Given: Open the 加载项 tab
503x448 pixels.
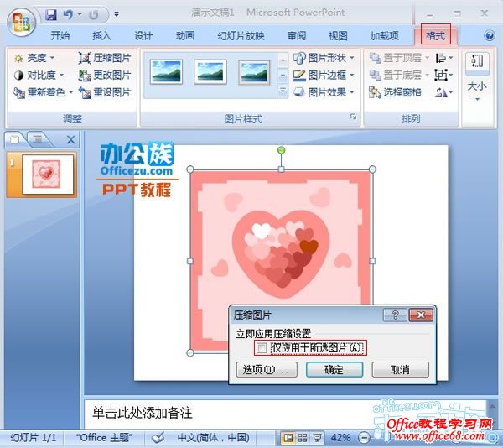Looking at the screenshot, I should 384,35.
